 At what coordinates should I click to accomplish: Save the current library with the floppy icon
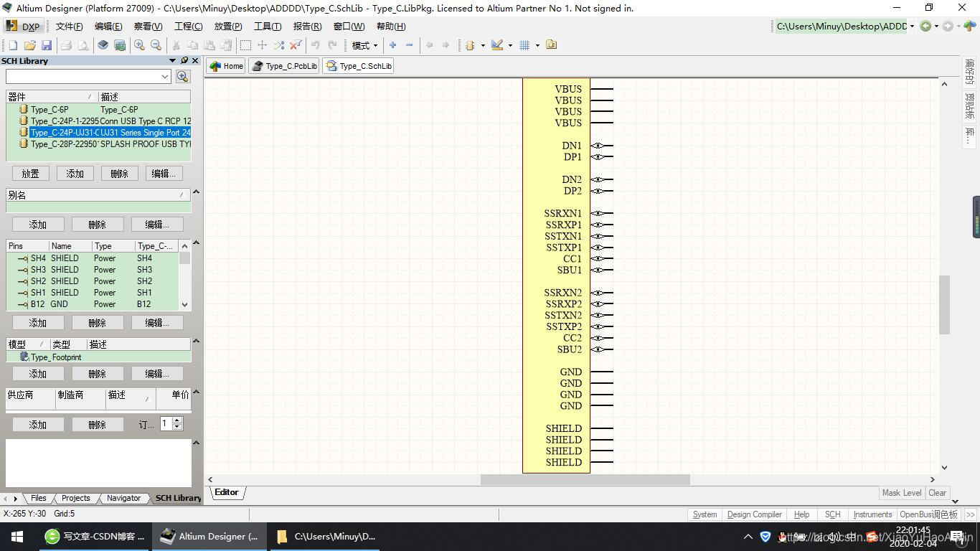coord(47,45)
